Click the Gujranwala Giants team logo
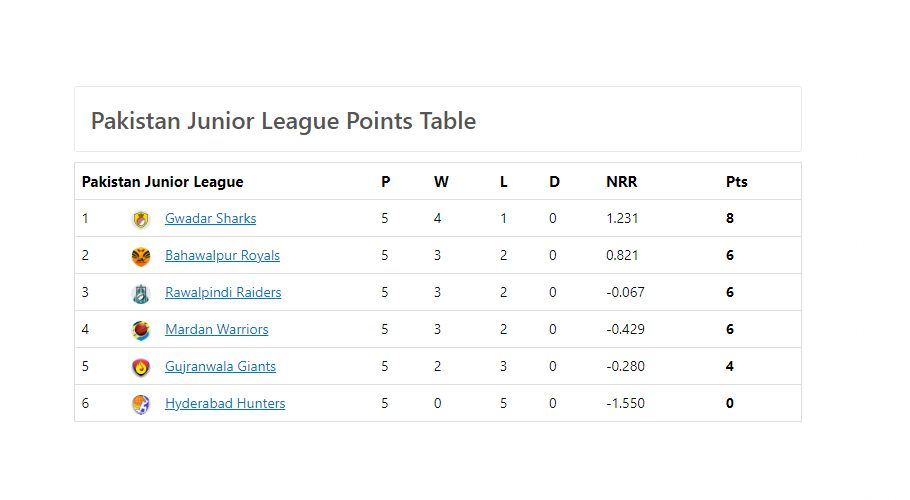 click(140, 367)
